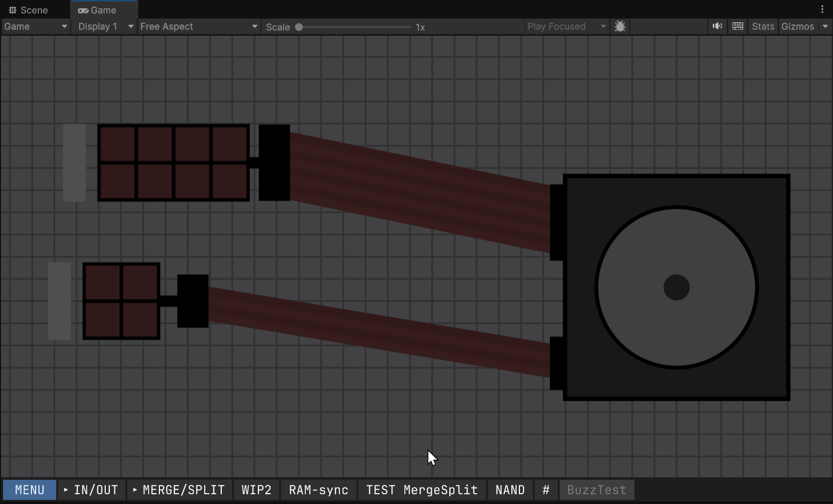Click the Scale slider handle
This screenshot has height=504, width=833.
pos(299,27)
